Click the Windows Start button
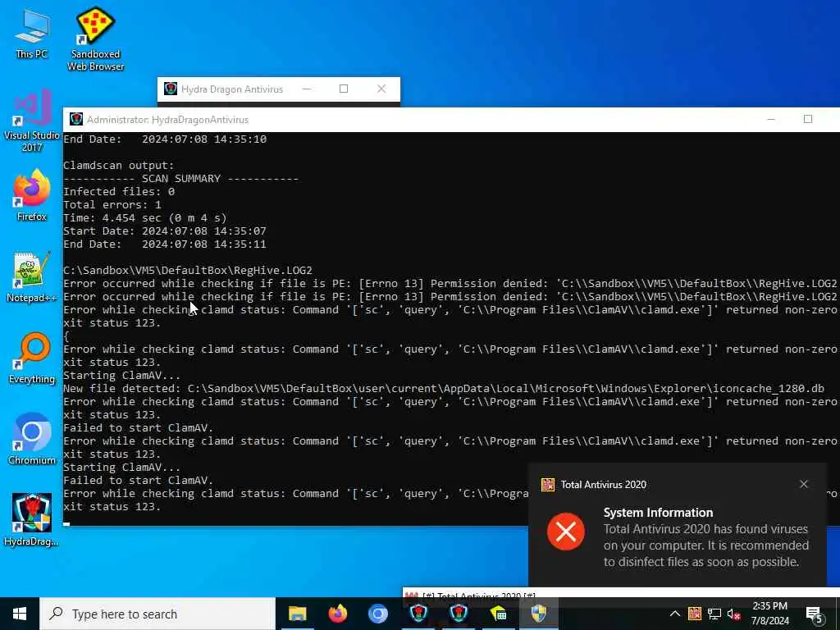This screenshot has height=630, width=840. (x=20, y=614)
